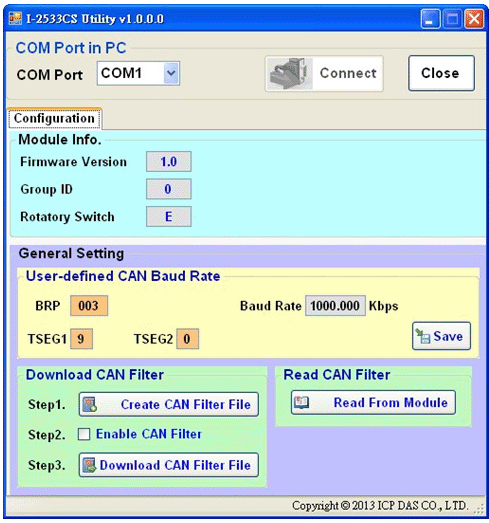Image resolution: width=489 pixels, height=523 pixels.
Task: Click the application icon in title bar
Action: pyautogui.click(x=15, y=18)
